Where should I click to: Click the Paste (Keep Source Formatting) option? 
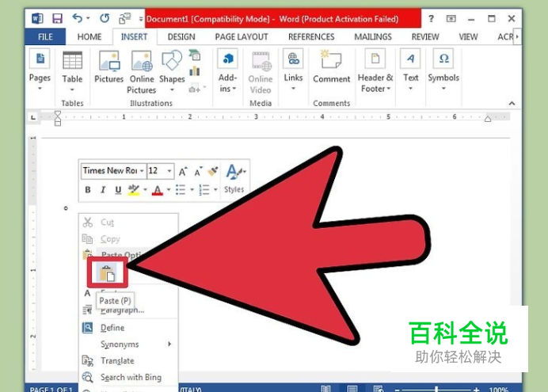tap(107, 273)
